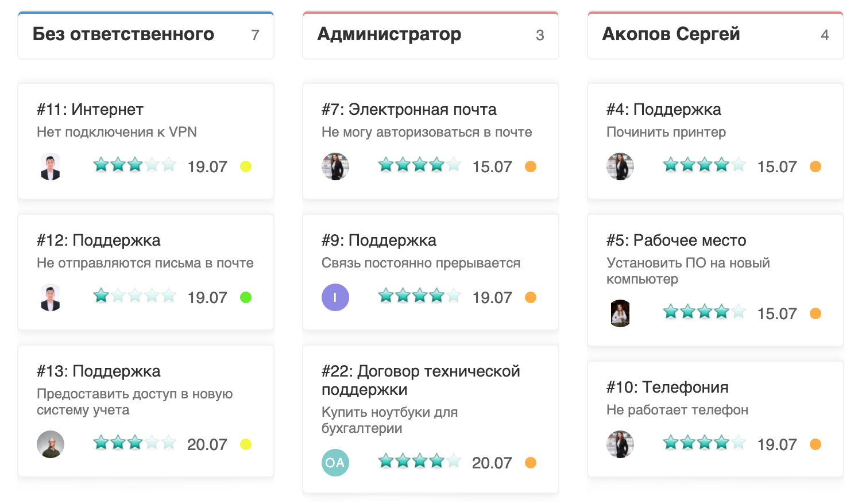Click the avatar on ticket #5 Рабочее место
This screenshot has height=504, width=858.
[620, 313]
